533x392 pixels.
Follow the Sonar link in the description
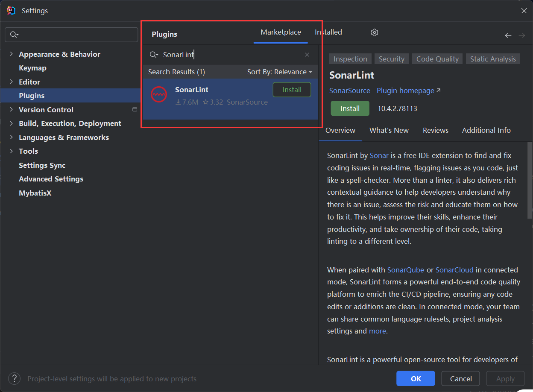click(x=379, y=155)
